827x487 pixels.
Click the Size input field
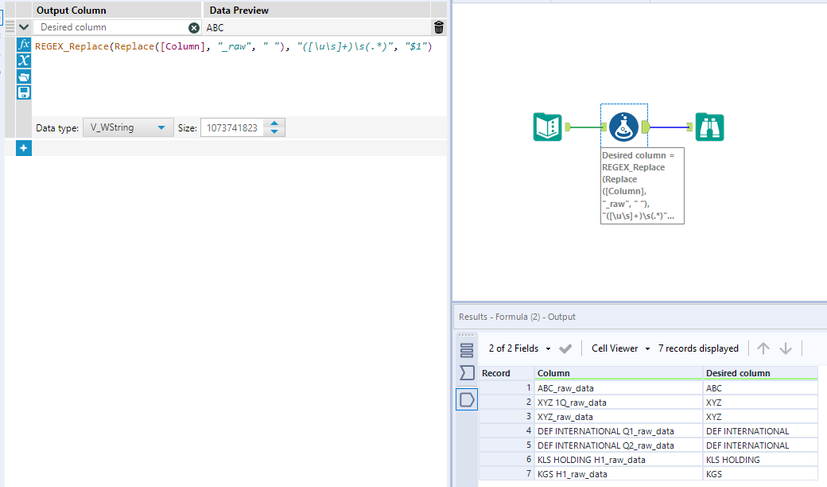(x=232, y=128)
